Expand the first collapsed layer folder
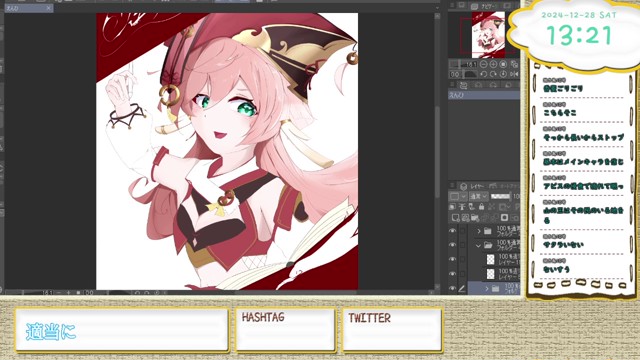Image resolution: width=640 pixels, height=360 pixels. pos(479,231)
